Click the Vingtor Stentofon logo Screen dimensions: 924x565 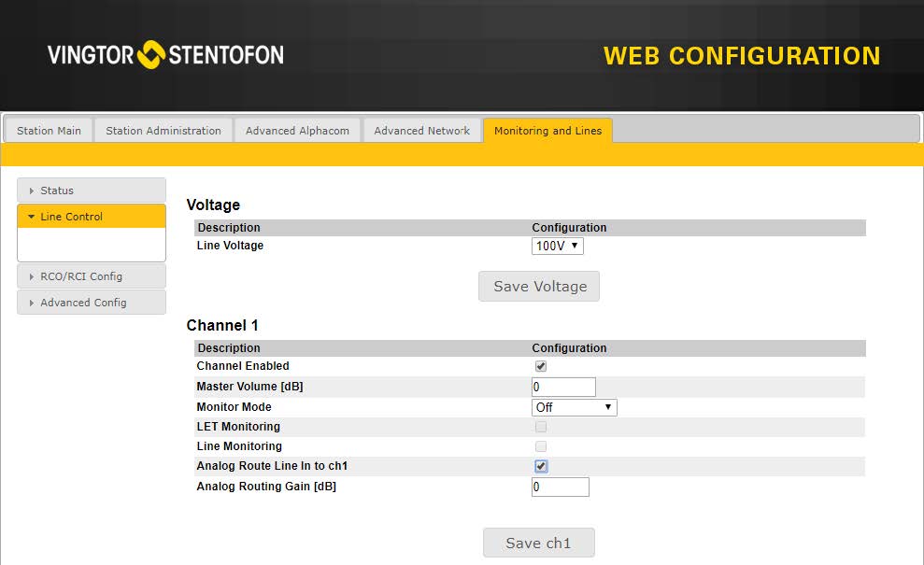(x=165, y=54)
